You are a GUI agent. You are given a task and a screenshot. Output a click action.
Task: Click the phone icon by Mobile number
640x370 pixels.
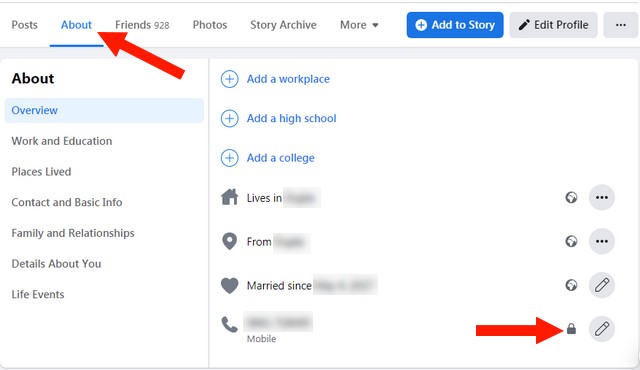[229, 325]
